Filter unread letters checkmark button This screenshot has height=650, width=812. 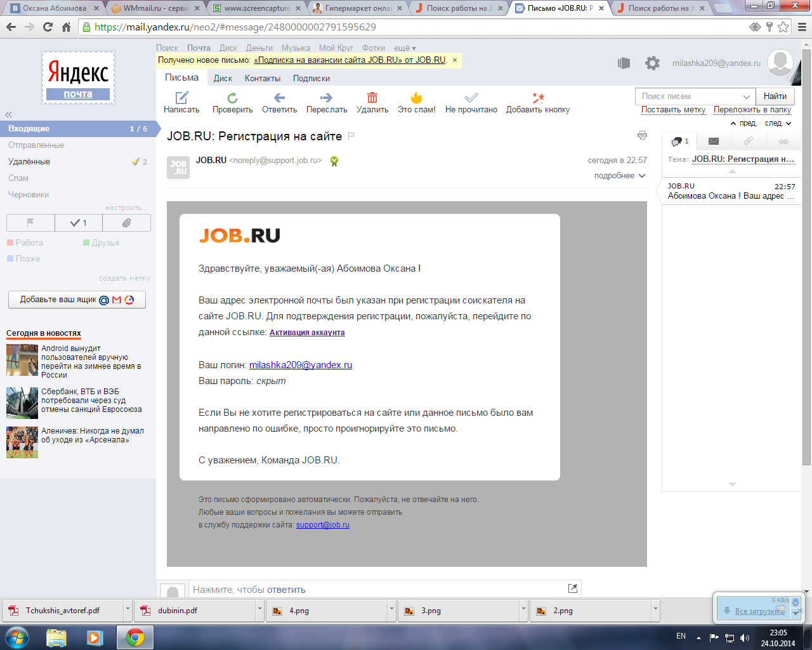79,223
